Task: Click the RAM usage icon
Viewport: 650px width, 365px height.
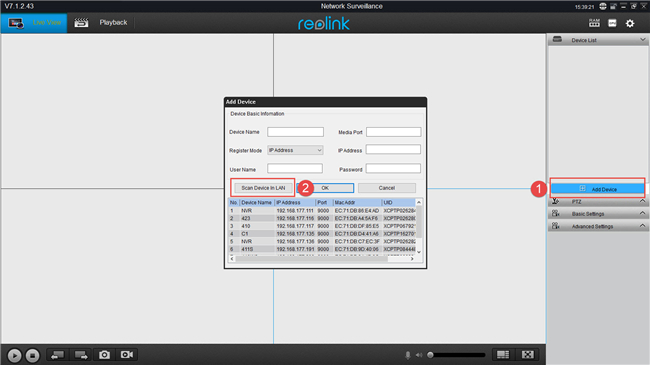Action: pyautogui.click(x=594, y=23)
